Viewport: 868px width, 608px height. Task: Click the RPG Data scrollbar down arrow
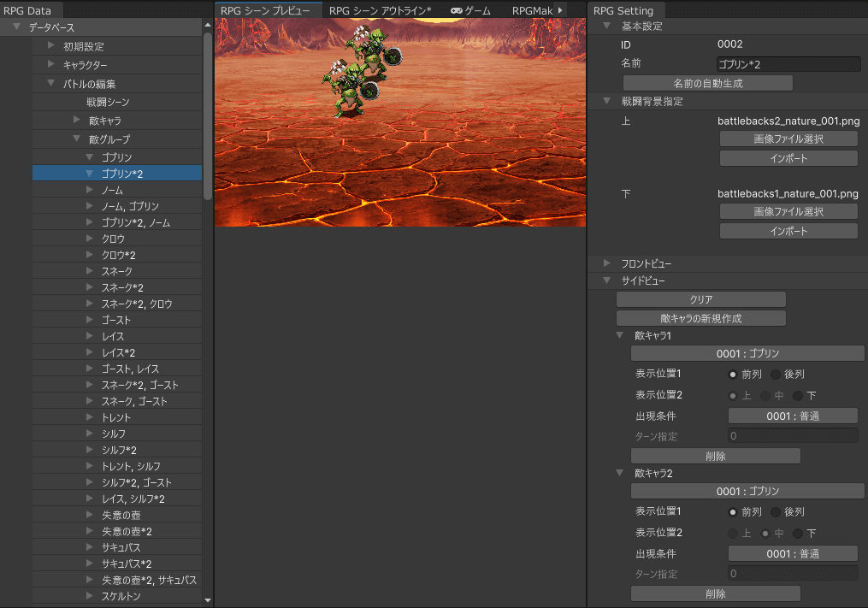click(x=208, y=600)
